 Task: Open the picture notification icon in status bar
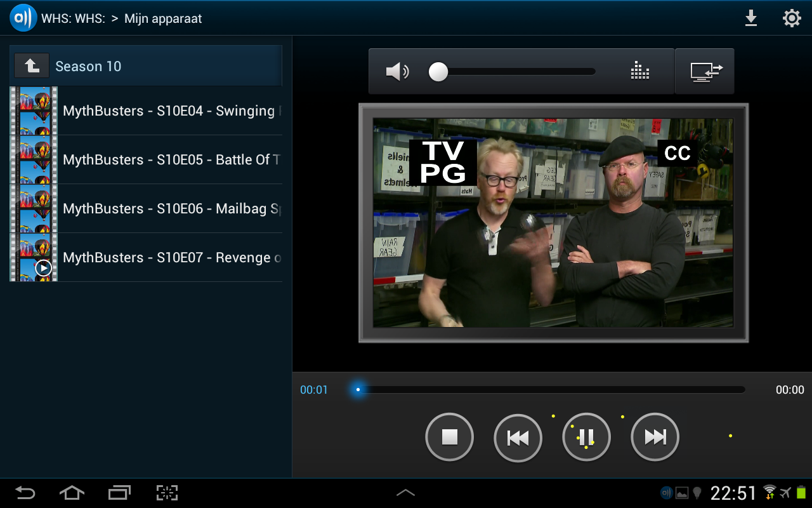[682, 493]
